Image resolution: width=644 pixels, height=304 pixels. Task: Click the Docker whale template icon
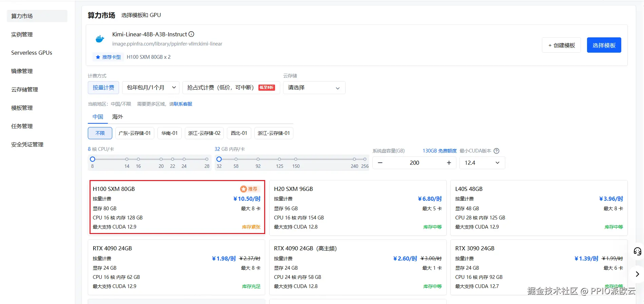tap(100, 39)
